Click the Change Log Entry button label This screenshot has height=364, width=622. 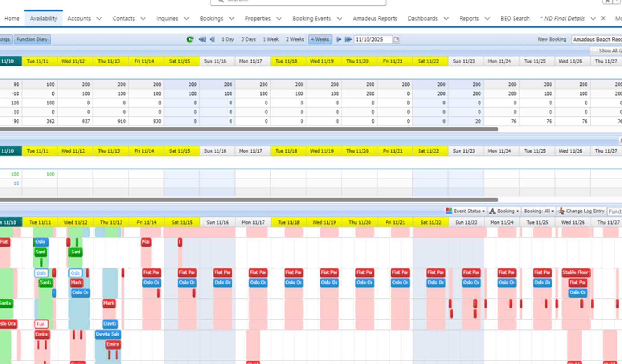click(x=585, y=211)
